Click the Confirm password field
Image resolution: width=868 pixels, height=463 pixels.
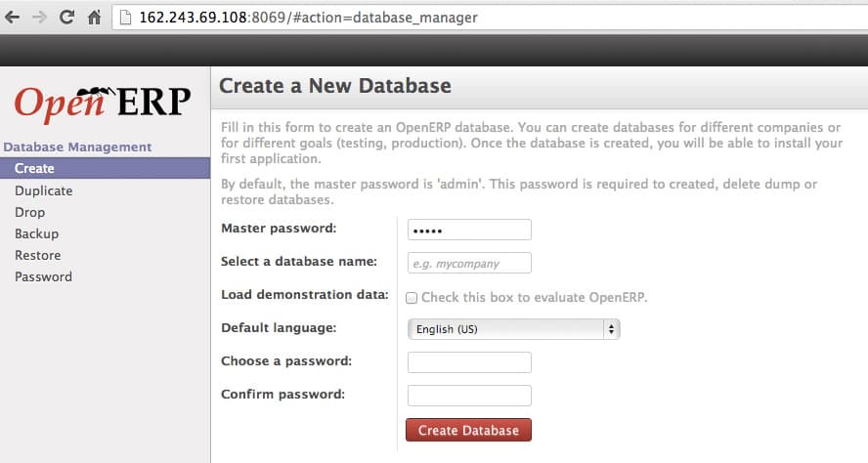pyautogui.click(x=469, y=396)
